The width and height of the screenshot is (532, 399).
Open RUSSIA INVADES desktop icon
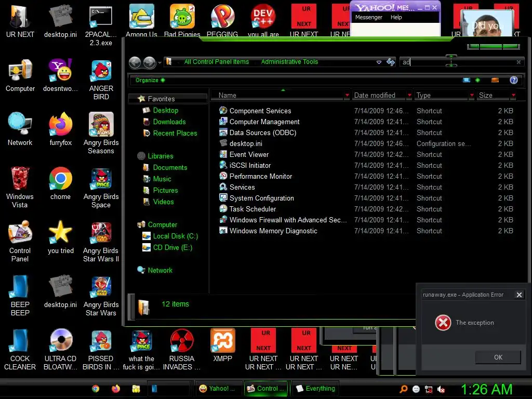click(181, 350)
